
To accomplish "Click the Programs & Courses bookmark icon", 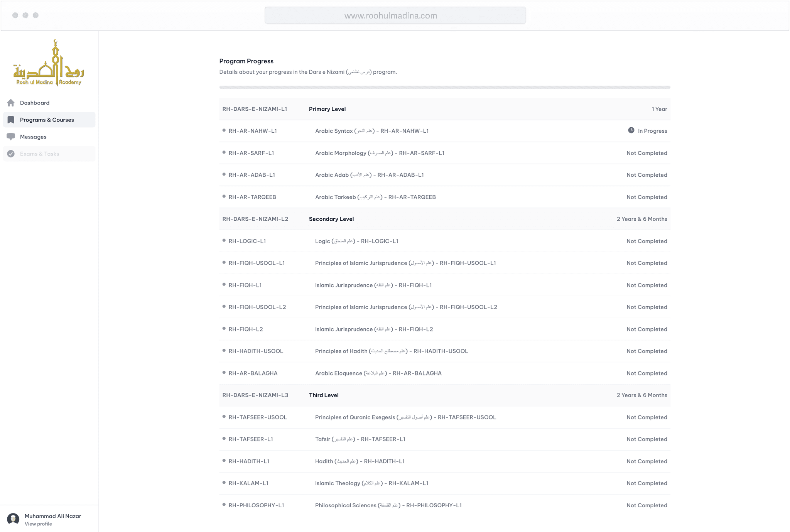I will point(11,120).
